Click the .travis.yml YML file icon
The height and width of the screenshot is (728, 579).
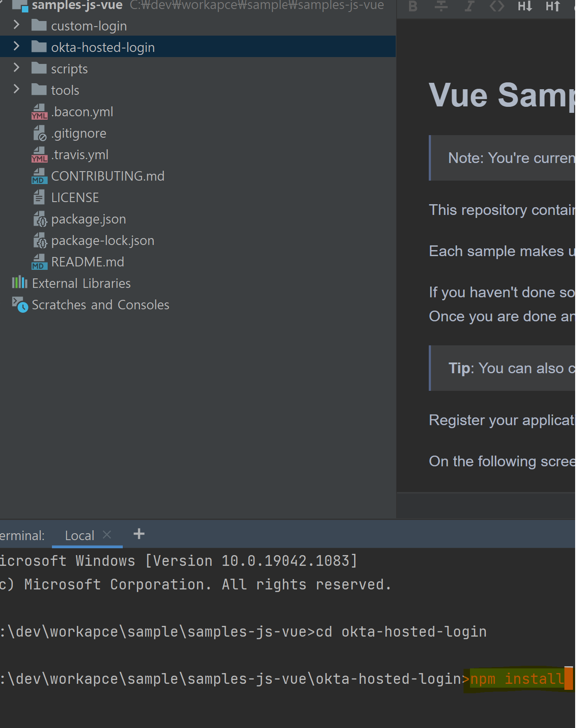coord(39,155)
